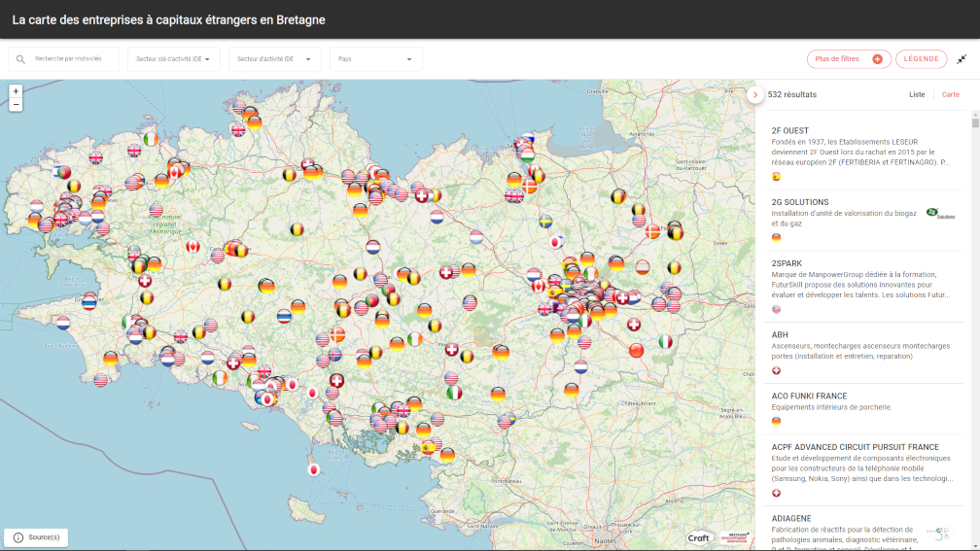Expand the Pays dropdown
980x551 pixels.
(375, 59)
